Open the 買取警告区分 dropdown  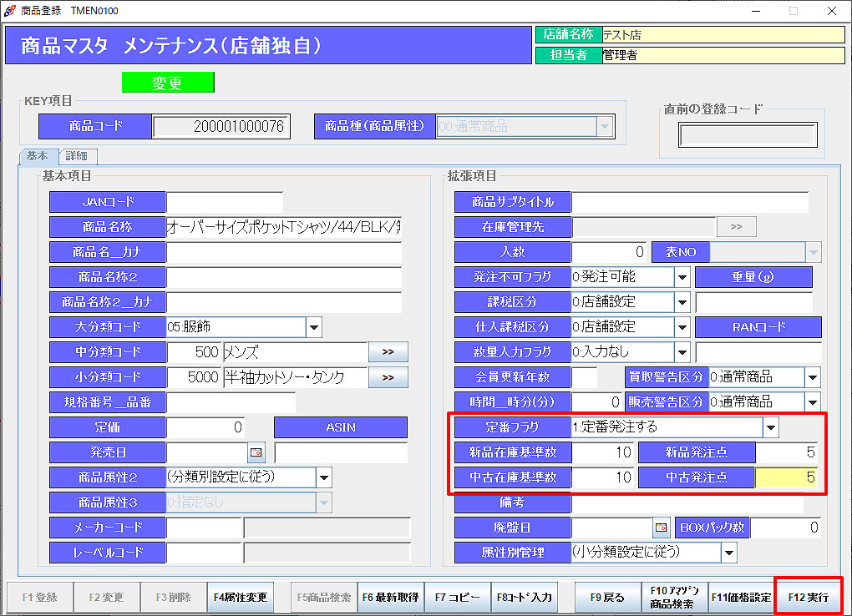tap(813, 377)
